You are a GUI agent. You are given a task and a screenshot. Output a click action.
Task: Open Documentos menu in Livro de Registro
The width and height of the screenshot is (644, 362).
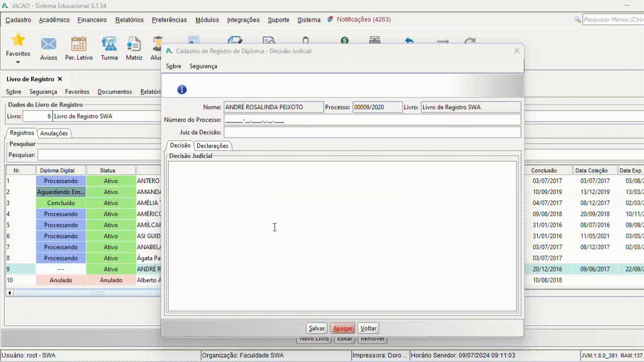115,92
